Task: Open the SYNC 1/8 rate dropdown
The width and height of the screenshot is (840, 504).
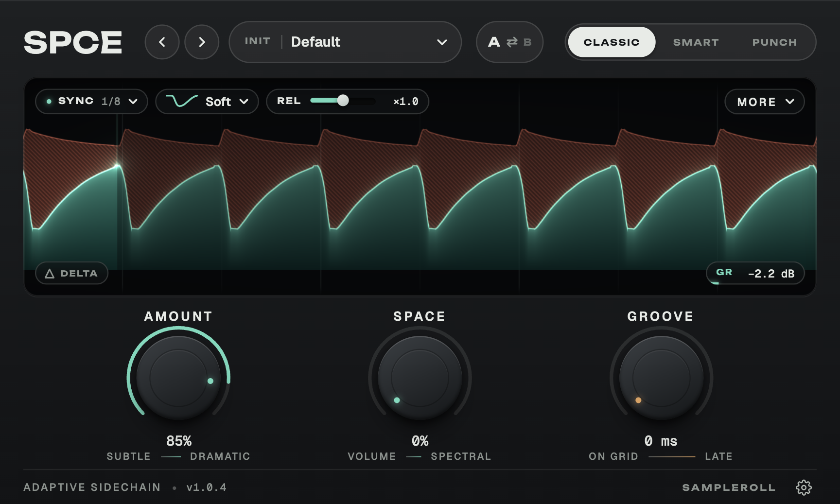Action: (91, 101)
